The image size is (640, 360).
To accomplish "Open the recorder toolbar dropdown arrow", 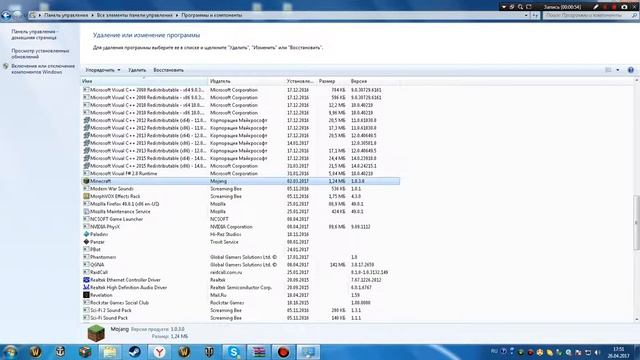I will 504,7.
